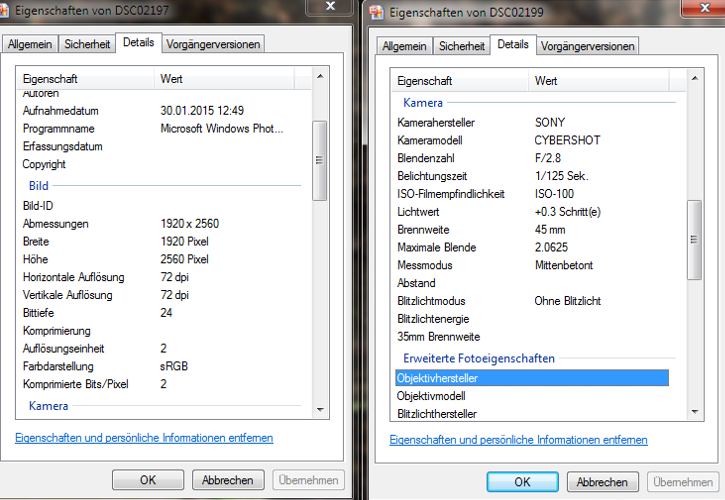This screenshot has width=725, height=500.
Task: Click the highlighted Objektivhersteller row
Action: coord(532,378)
